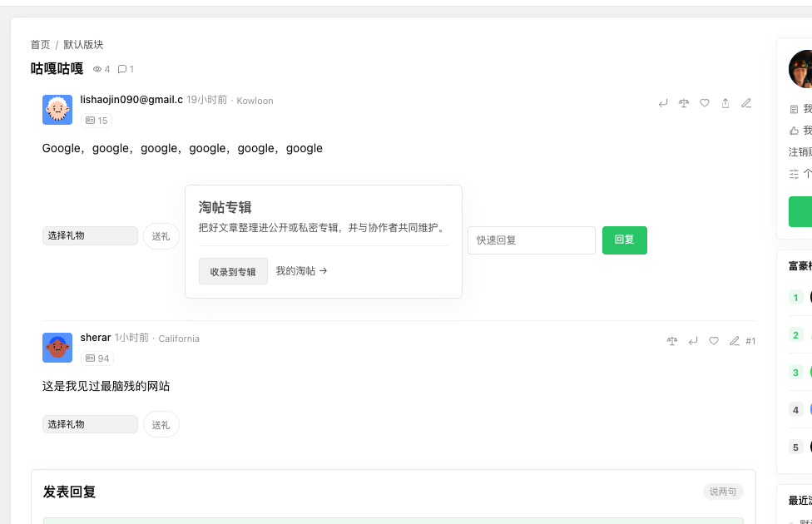Focus the 快速回复 input field
Image resolution: width=812 pixels, height=524 pixels.
532,240
